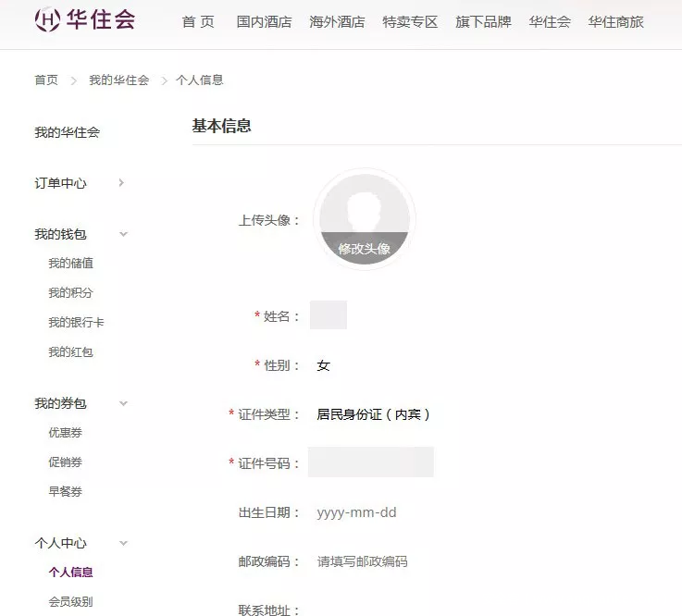Collapse 我的券包 section chevron
Viewport: 682px width, 616px height.
click(x=123, y=403)
